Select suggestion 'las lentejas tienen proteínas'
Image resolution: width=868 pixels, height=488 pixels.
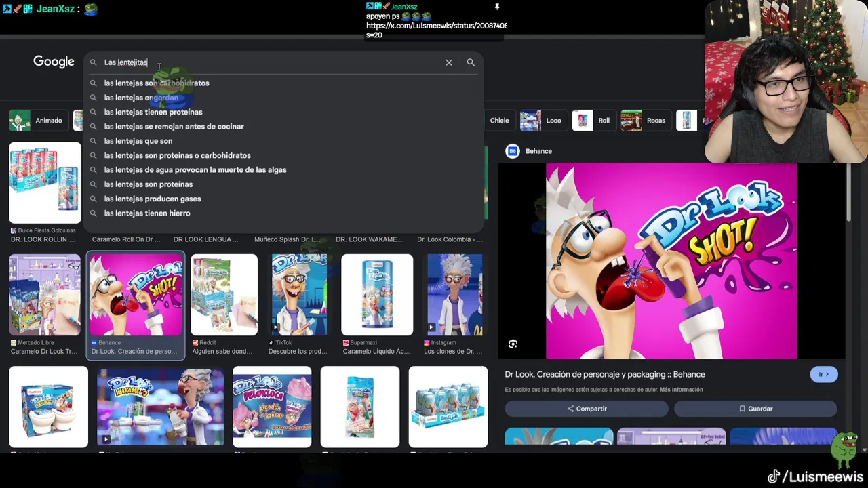point(283,112)
